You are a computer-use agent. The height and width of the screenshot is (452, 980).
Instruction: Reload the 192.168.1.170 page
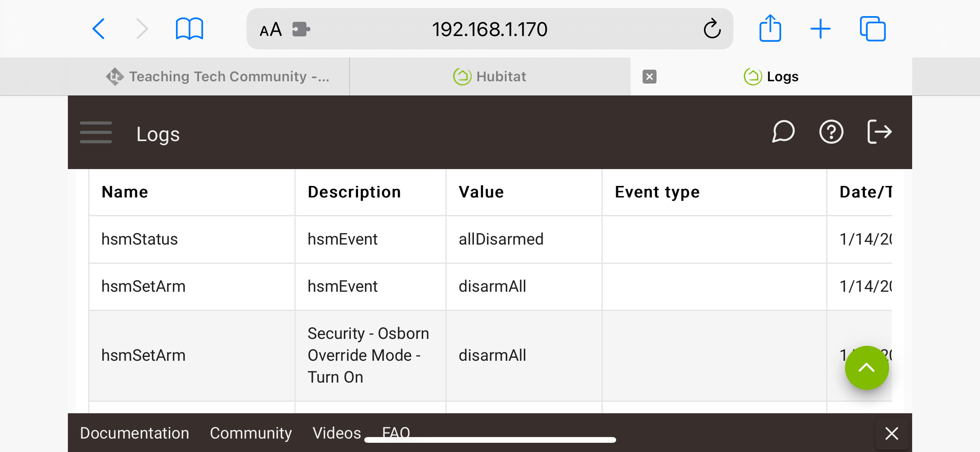712,29
